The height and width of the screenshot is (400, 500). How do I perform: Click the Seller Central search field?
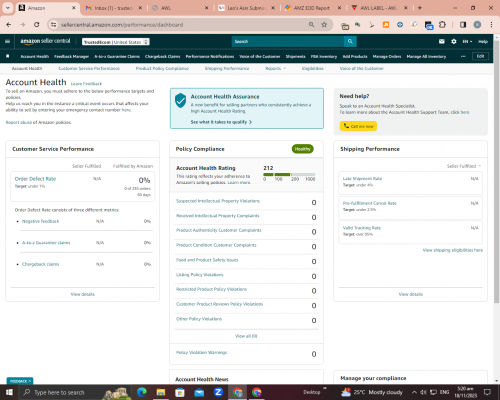(288, 41)
